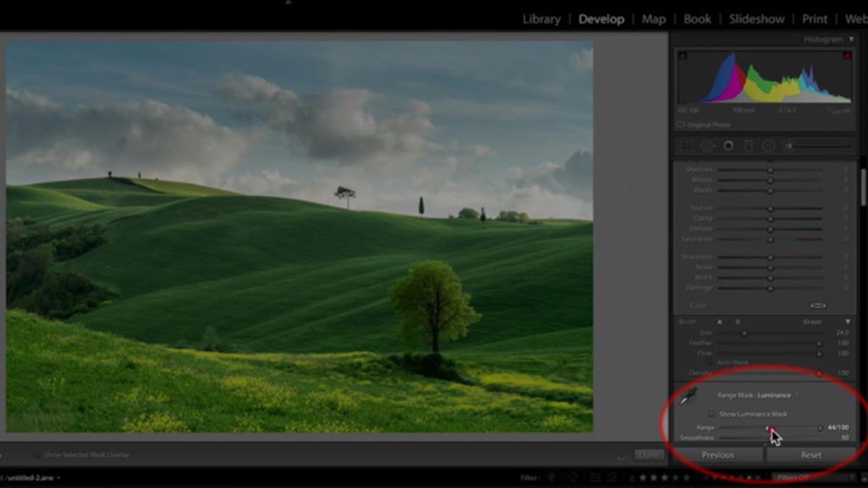This screenshot has width=868, height=488.
Task: Enable Show Luminance Mask checkbox
Action: coord(712,414)
